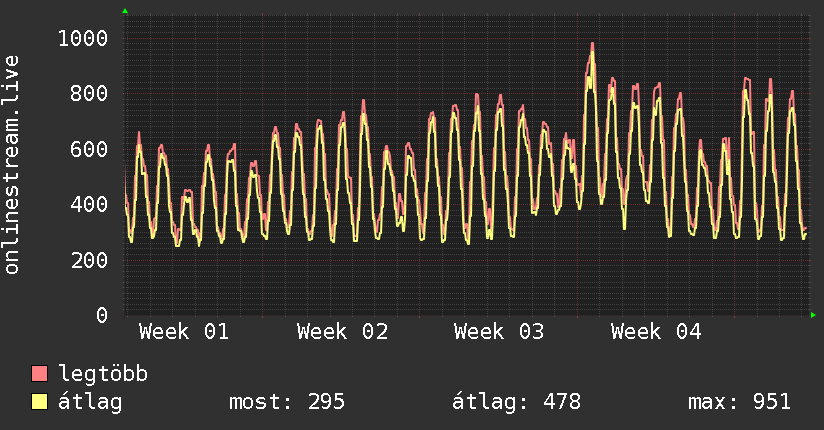
Task: Click the pink legtöbb legend swatch
Action: (39, 373)
